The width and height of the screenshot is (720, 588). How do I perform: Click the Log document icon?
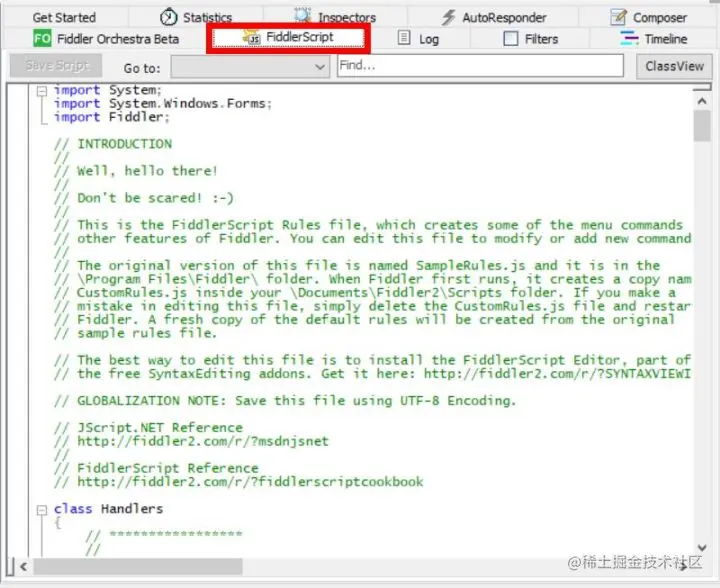click(404, 38)
